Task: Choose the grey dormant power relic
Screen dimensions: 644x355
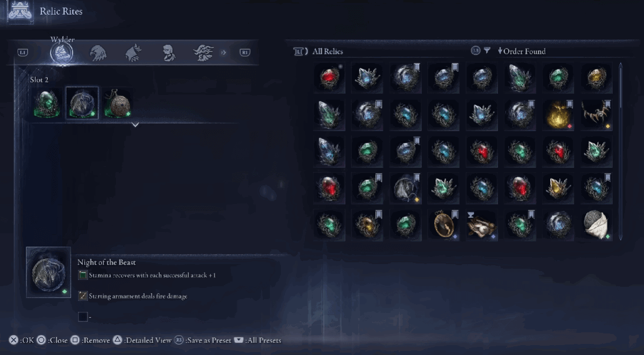Action: [406, 188]
